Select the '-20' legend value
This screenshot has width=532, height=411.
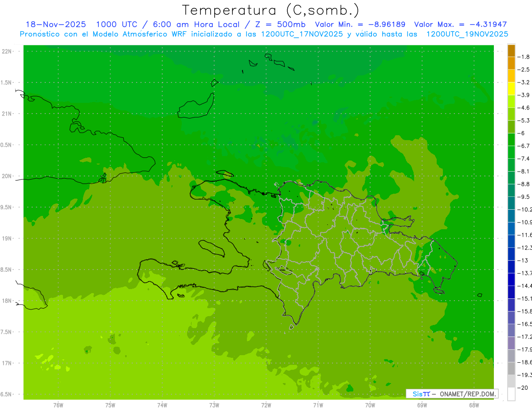523,388
